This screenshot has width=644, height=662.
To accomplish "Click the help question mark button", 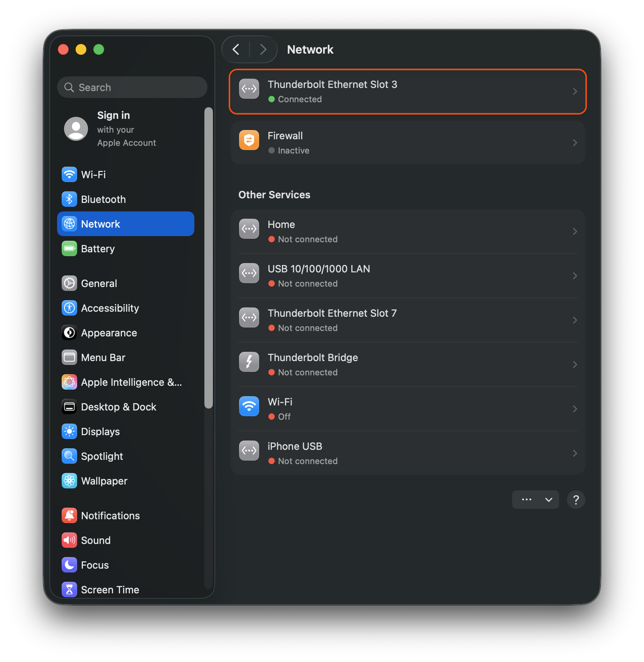I will 576,500.
